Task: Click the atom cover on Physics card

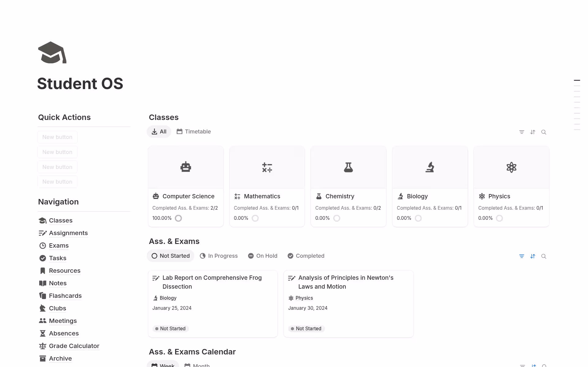Action: pyautogui.click(x=511, y=167)
